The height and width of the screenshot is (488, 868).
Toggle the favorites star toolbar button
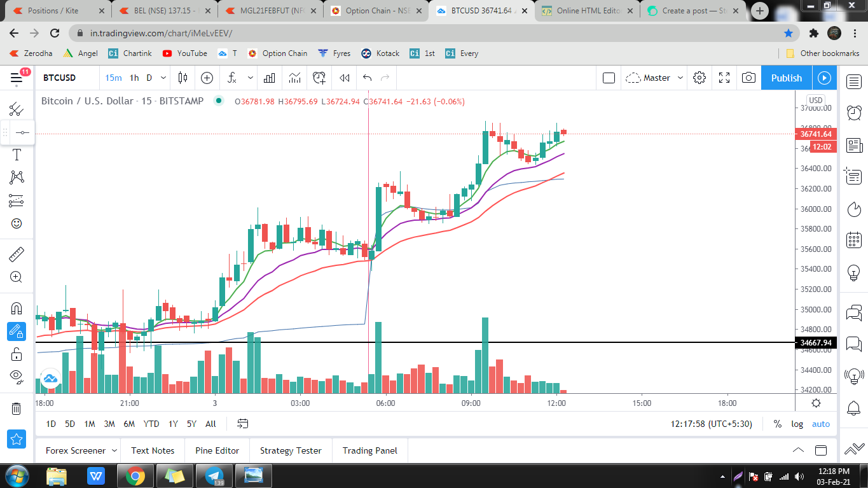pos(17,439)
